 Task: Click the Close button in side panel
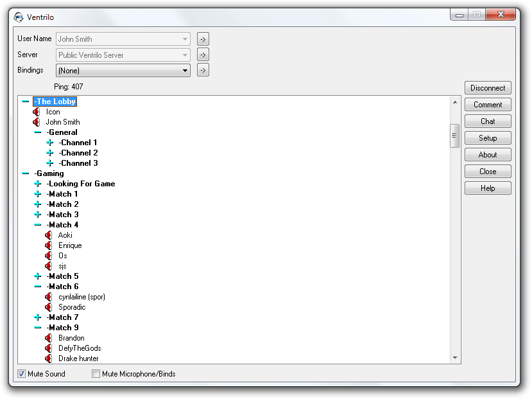tap(488, 172)
